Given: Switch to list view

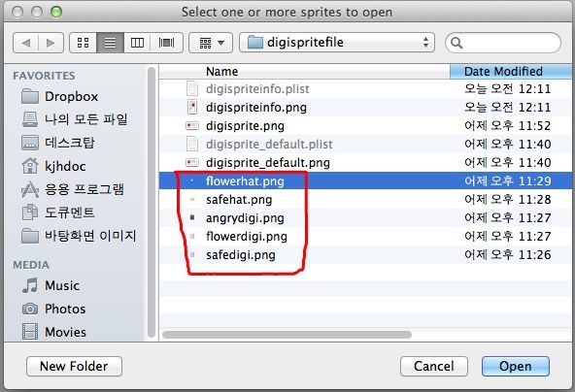Looking at the screenshot, I should coord(110,43).
